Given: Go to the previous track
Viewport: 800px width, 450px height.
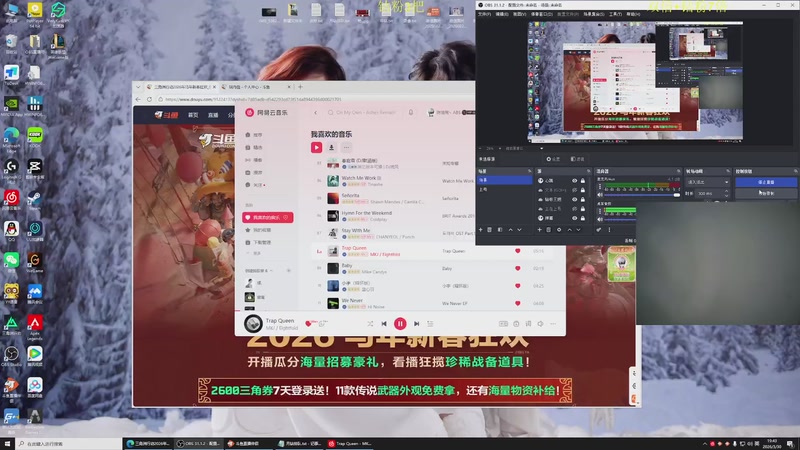Looking at the screenshot, I should tap(384, 323).
